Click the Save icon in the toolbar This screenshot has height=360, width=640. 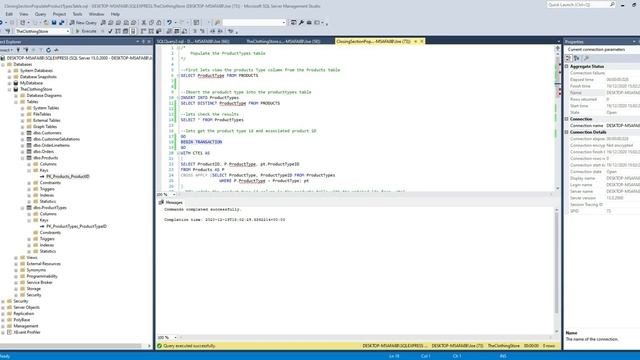[54, 22]
